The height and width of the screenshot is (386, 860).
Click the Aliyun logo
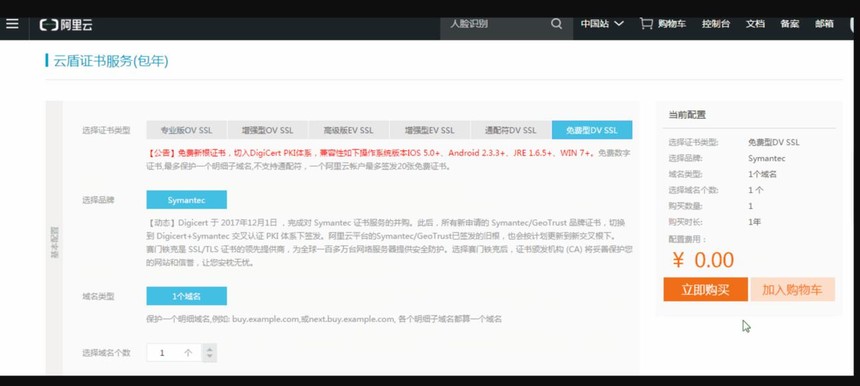tap(66, 25)
